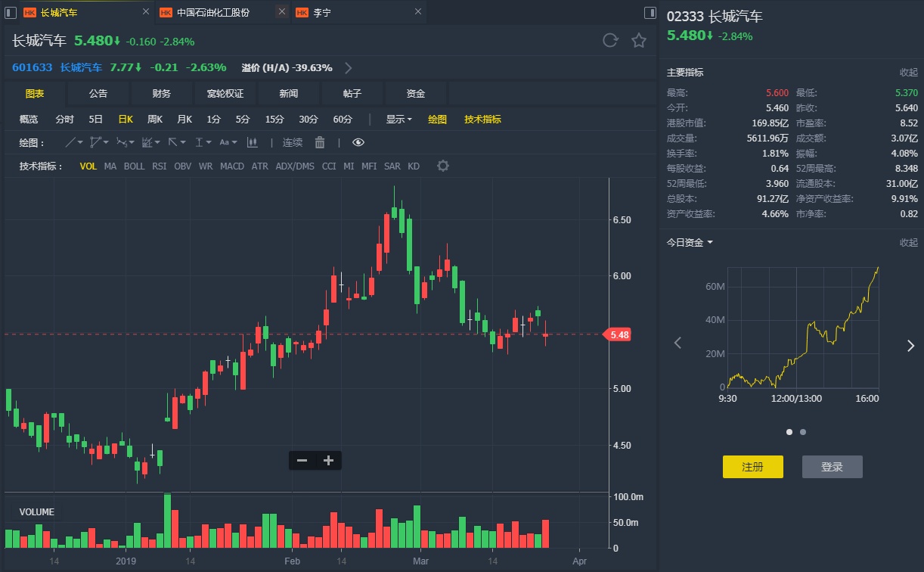The height and width of the screenshot is (572, 924).
Task: Open technical indicator settings gear
Action: 443,166
